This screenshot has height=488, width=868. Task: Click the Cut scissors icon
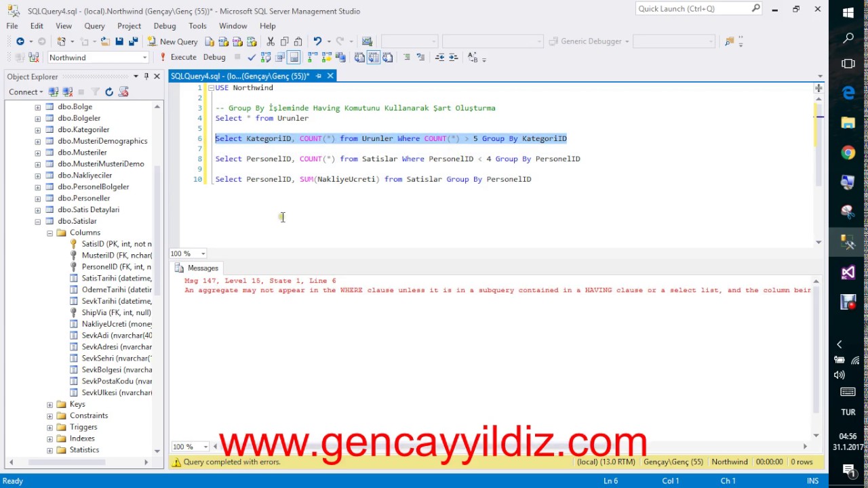(x=270, y=41)
